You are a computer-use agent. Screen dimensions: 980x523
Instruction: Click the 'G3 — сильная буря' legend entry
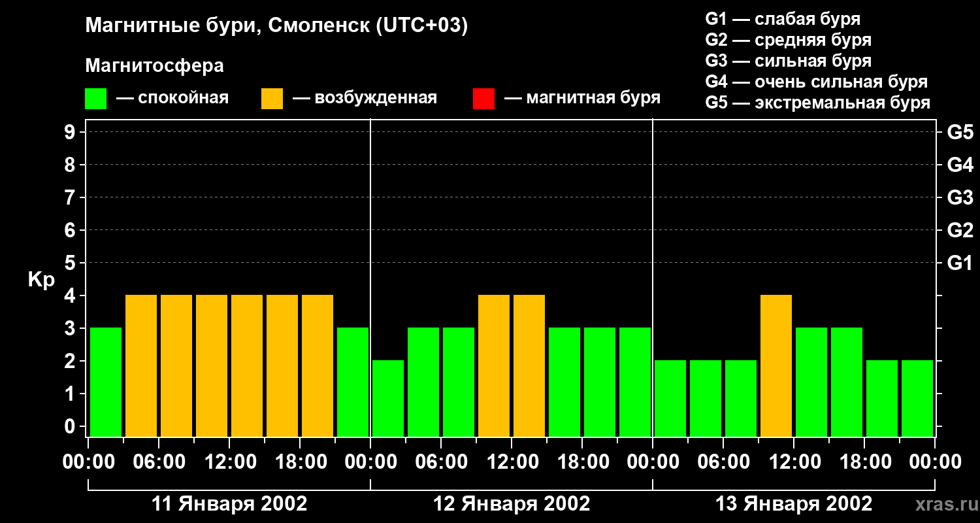(789, 61)
